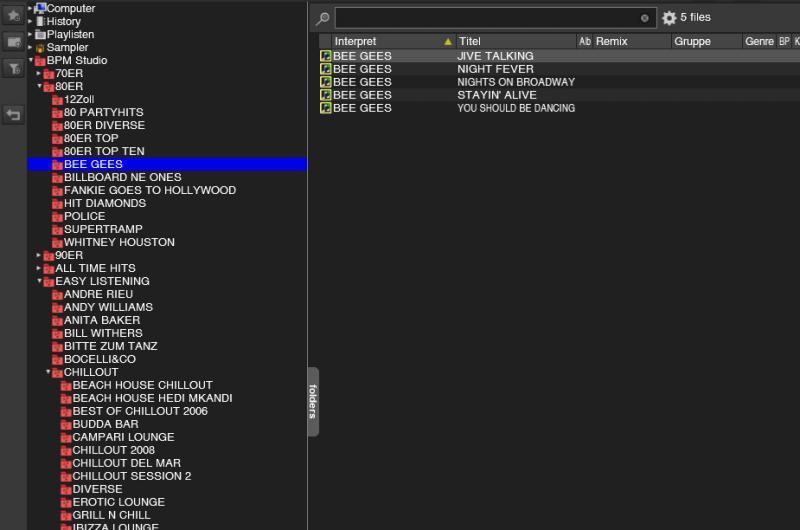Click the red folder icon of SUPERTRAMP
800x530 pixels.
[57, 230]
